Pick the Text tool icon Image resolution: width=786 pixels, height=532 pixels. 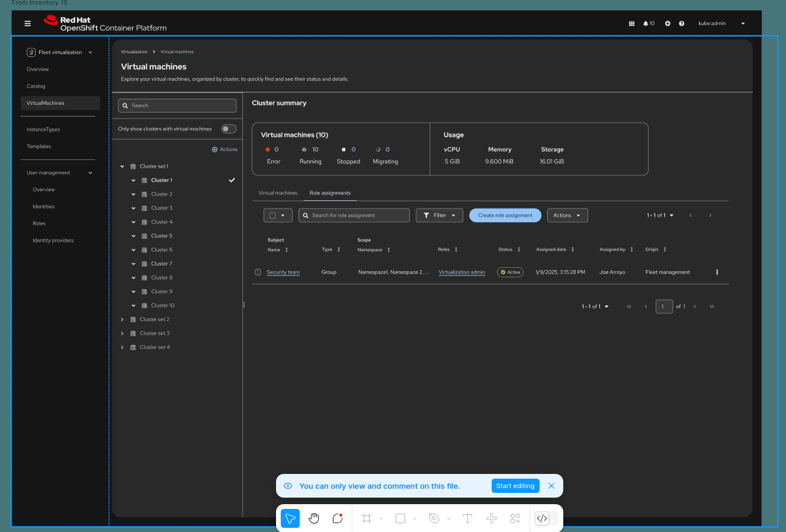[467, 518]
